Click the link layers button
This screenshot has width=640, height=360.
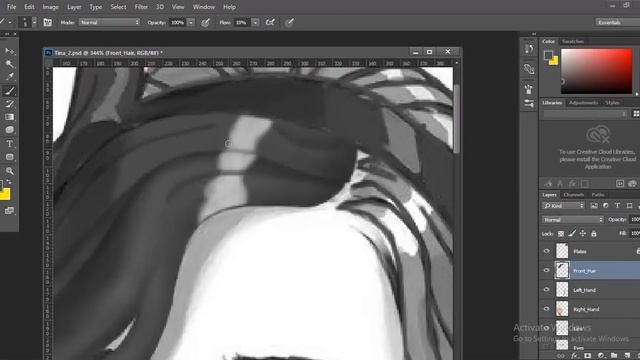(x=561, y=356)
